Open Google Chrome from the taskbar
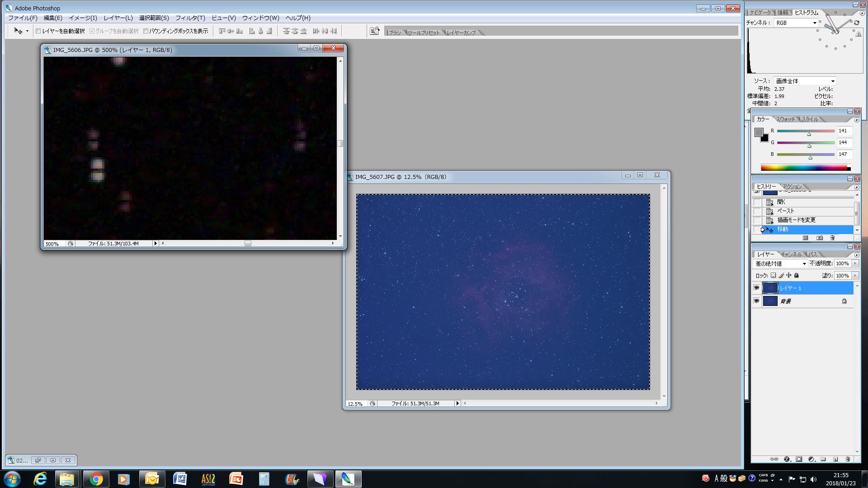The width and height of the screenshot is (868, 488). 96,479
